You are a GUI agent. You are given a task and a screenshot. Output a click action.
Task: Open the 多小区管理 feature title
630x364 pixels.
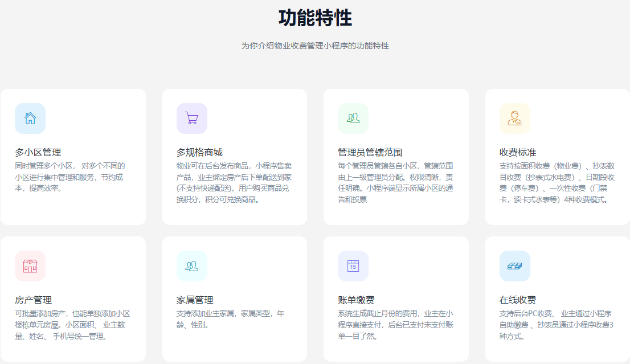pyautogui.click(x=38, y=152)
